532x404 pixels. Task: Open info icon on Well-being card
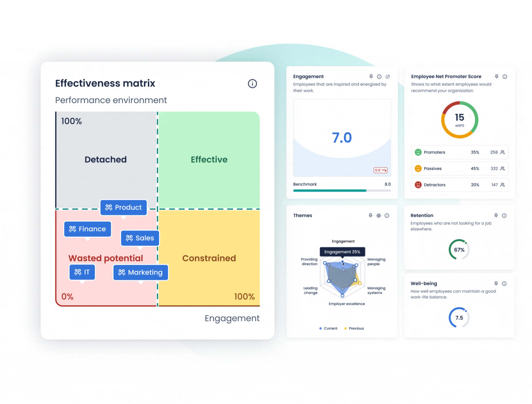(504, 283)
